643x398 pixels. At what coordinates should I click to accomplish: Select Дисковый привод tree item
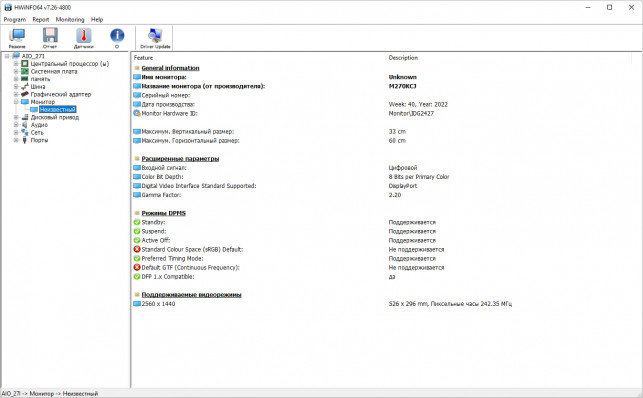(55, 117)
